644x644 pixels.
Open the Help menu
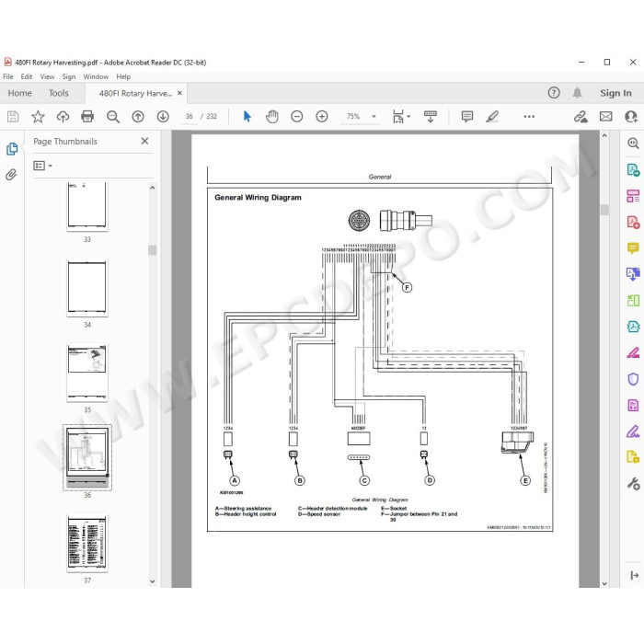[x=123, y=76]
